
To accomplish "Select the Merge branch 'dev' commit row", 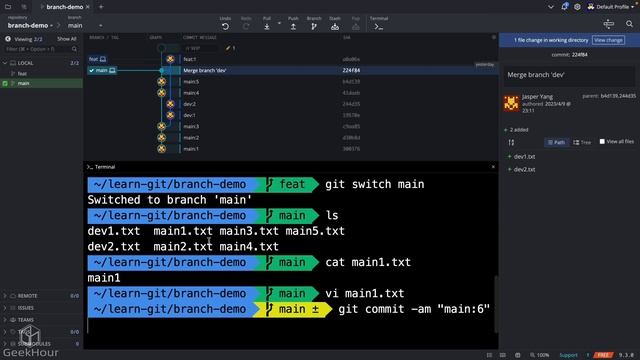I will [291, 70].
